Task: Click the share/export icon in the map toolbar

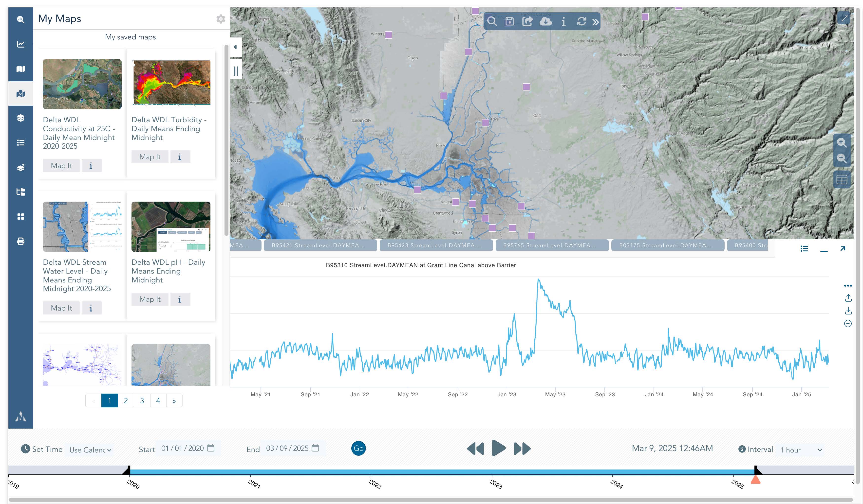Action: pyautogui.click(x=527, y=21)
